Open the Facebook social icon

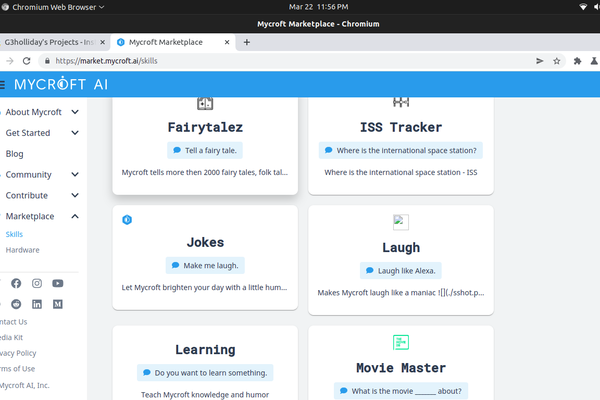16,283
